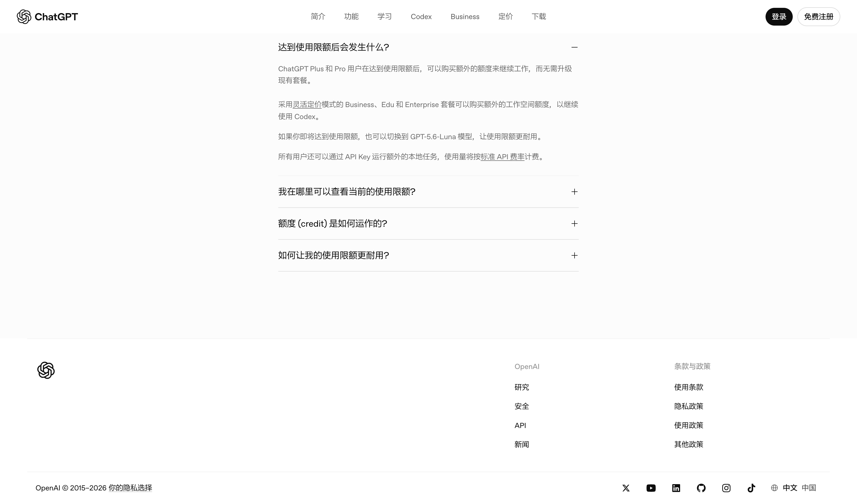Click plus icon beside 额度 (credit) question
The height and width of the screenshot is (504, 857).
(574, 224)
